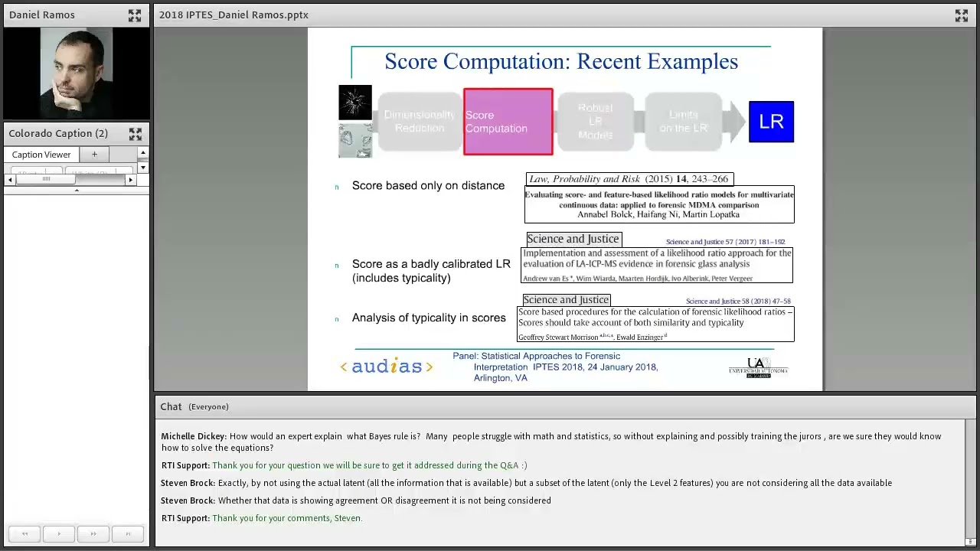Click caption skip-to-end button
The width and height of the screenshot is (980, 551).
tap(128, 534)
